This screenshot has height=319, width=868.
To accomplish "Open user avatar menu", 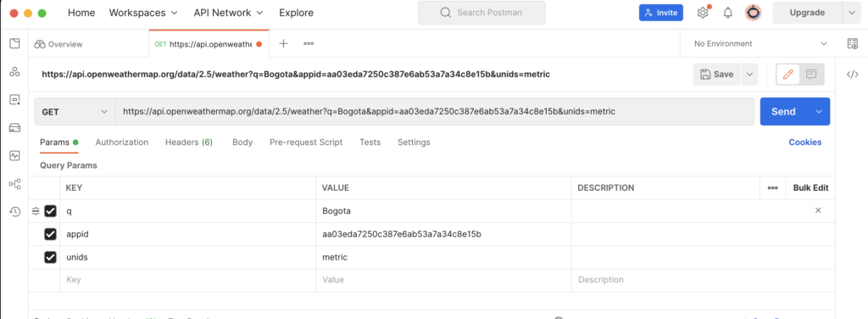I will 753,13.
